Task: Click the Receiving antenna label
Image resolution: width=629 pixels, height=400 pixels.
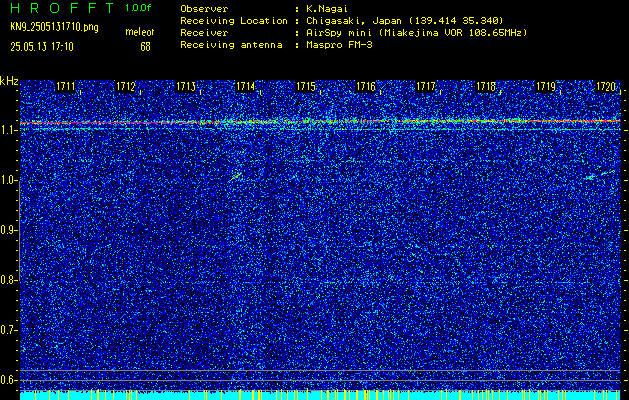Action: tap(231, 45)
